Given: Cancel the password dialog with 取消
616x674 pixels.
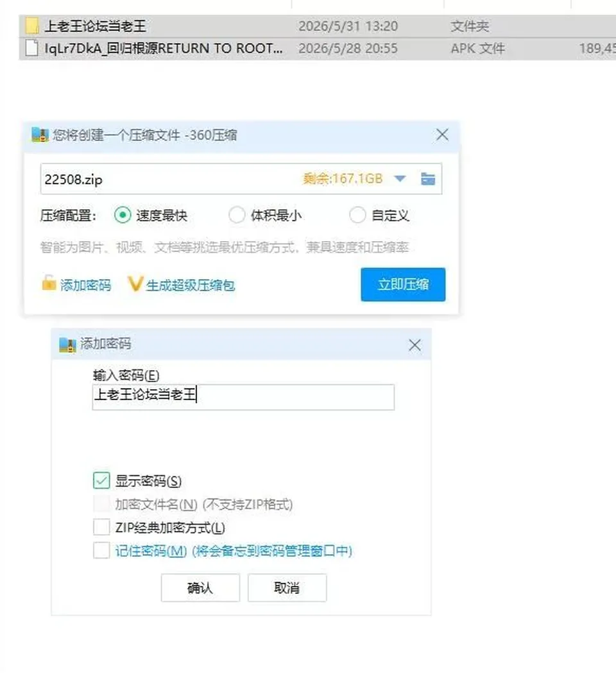Looking at the screenshot, I should (287, 587).
